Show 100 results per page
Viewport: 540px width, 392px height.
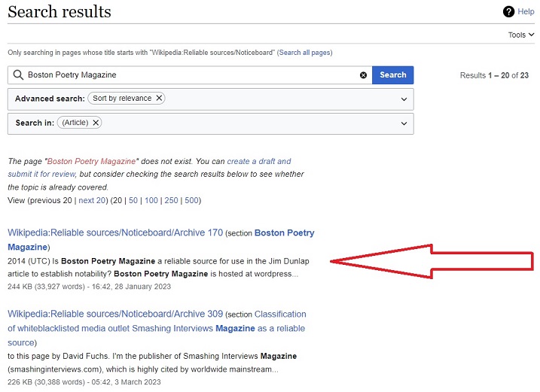click(151, 200)
